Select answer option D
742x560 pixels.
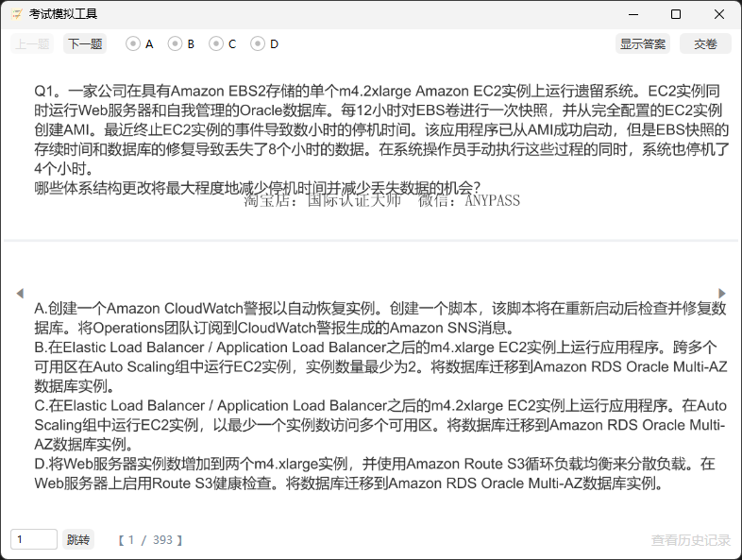tap(264, 44)
